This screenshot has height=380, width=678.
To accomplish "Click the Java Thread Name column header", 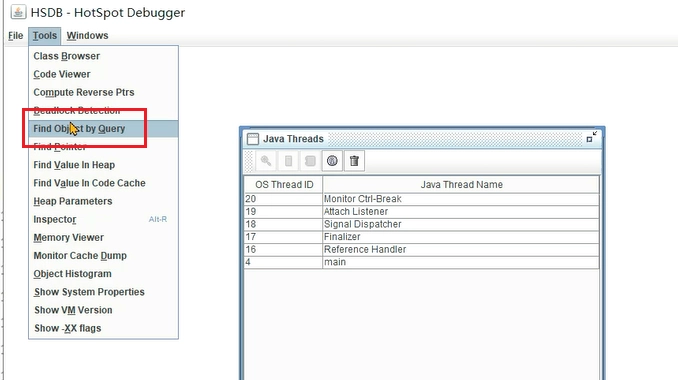I will [x=461, y=185].
